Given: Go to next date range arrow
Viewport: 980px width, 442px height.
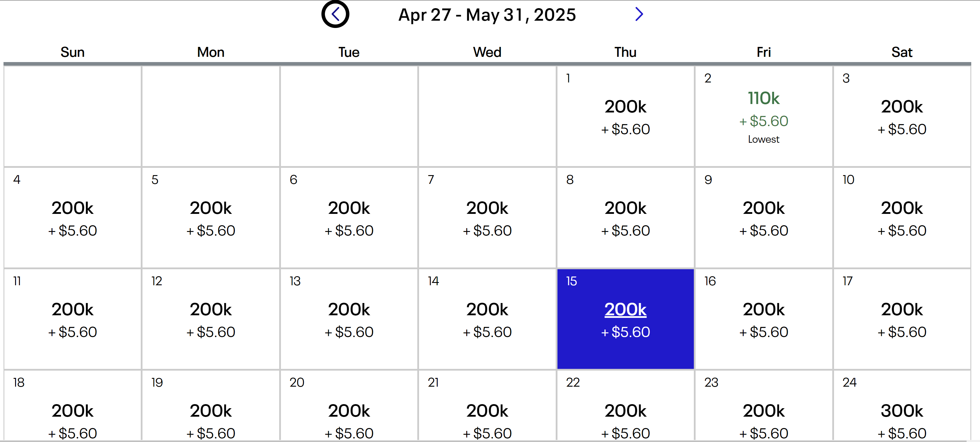Looking at the screenshot, I should click(639, 15).
